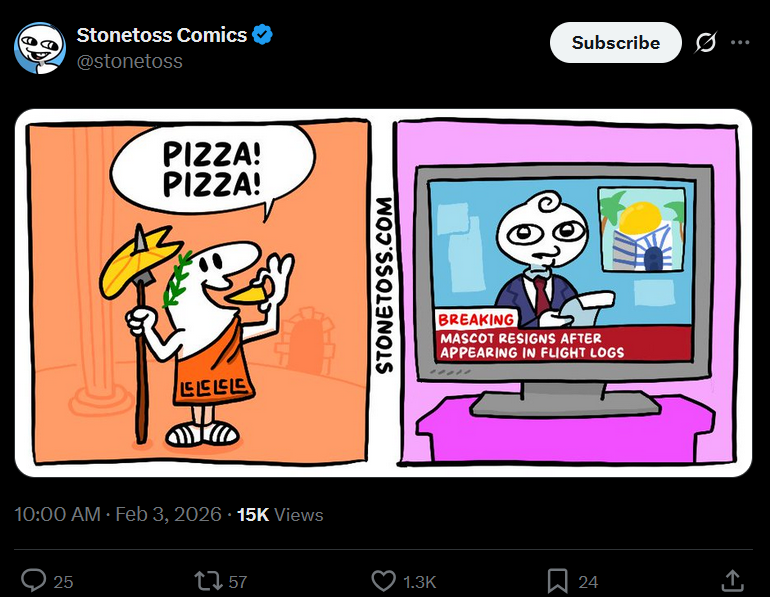770x597 pixels.
Task: Click the 25 replies count
Action: (x=63, y=582)
